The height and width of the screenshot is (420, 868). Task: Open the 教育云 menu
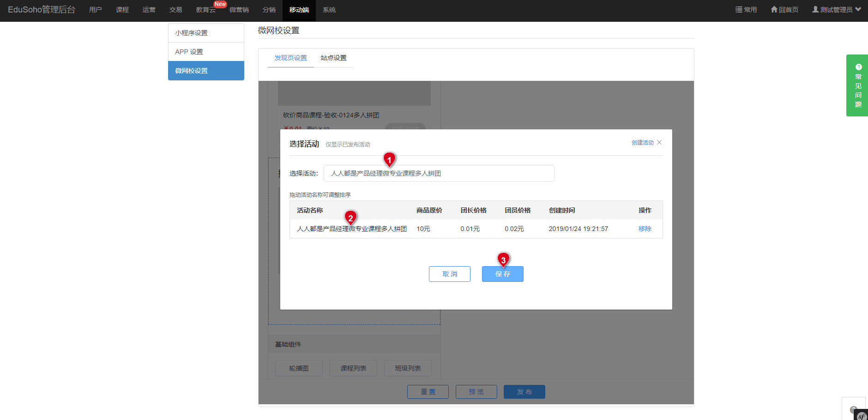(205, 10)
